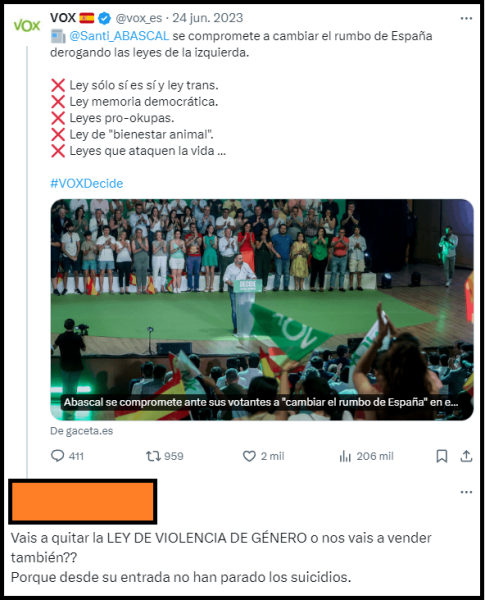The width and height of the screenshot is (485, 600).
Task: Open the three-dot menu on the VOX tweet
Action: pyautogui.click(x=466, y=18)
